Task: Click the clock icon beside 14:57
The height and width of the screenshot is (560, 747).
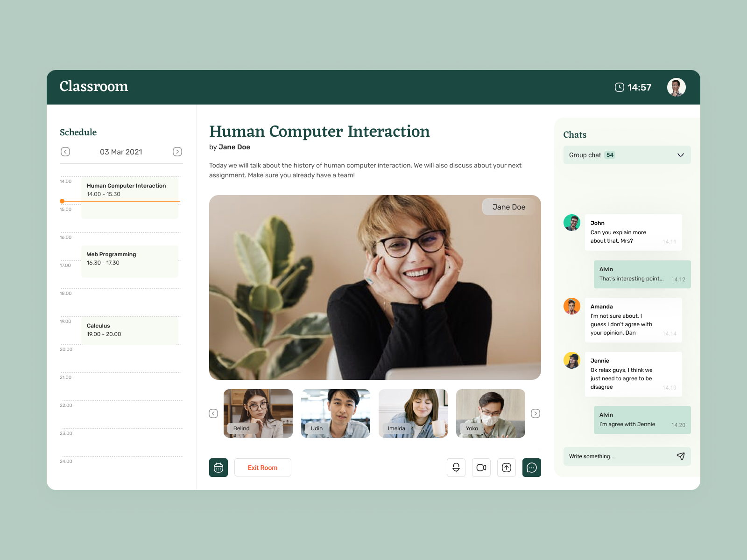Action: [x=619, y=87]
